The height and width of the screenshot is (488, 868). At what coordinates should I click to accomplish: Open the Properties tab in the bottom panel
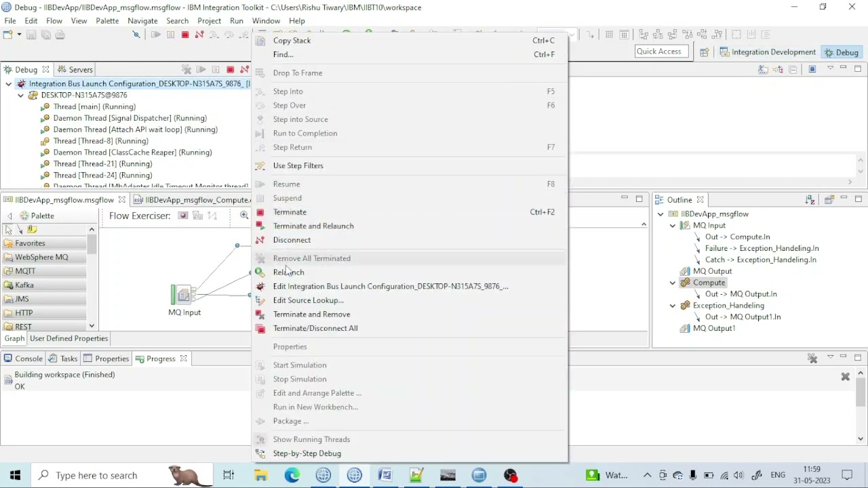point(106,359)
